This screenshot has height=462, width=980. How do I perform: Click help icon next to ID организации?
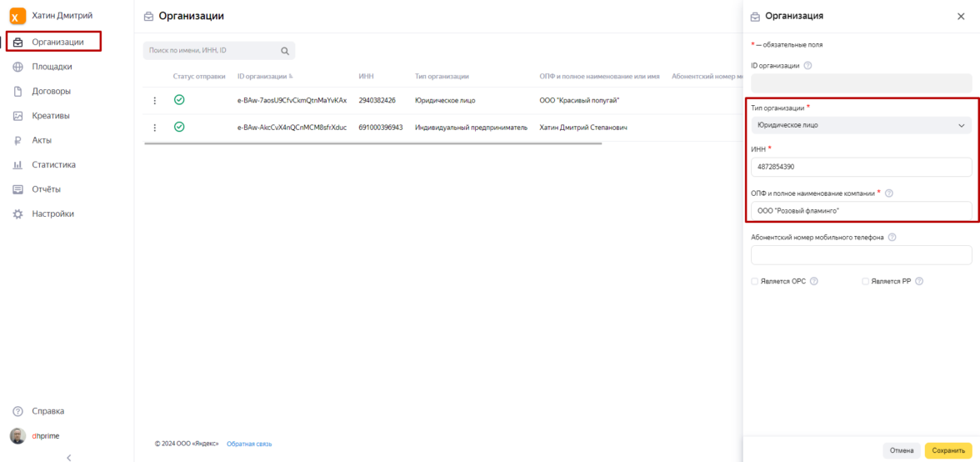point(808,66)
